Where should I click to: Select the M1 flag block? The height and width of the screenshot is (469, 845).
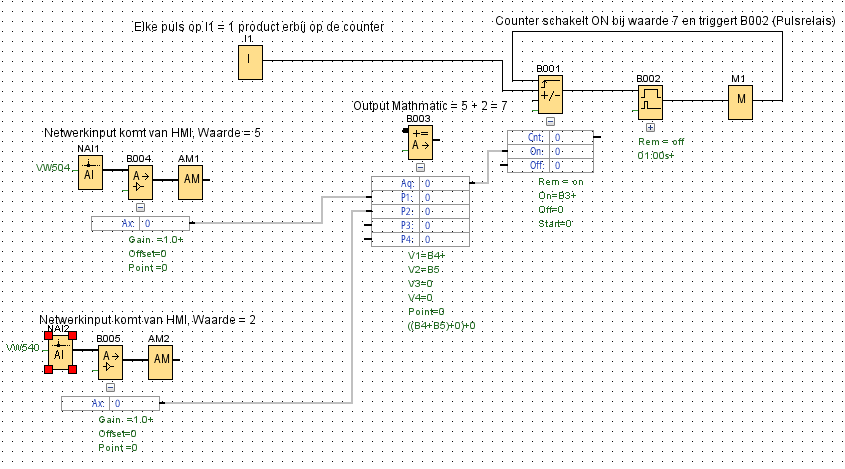pos(740,102)
